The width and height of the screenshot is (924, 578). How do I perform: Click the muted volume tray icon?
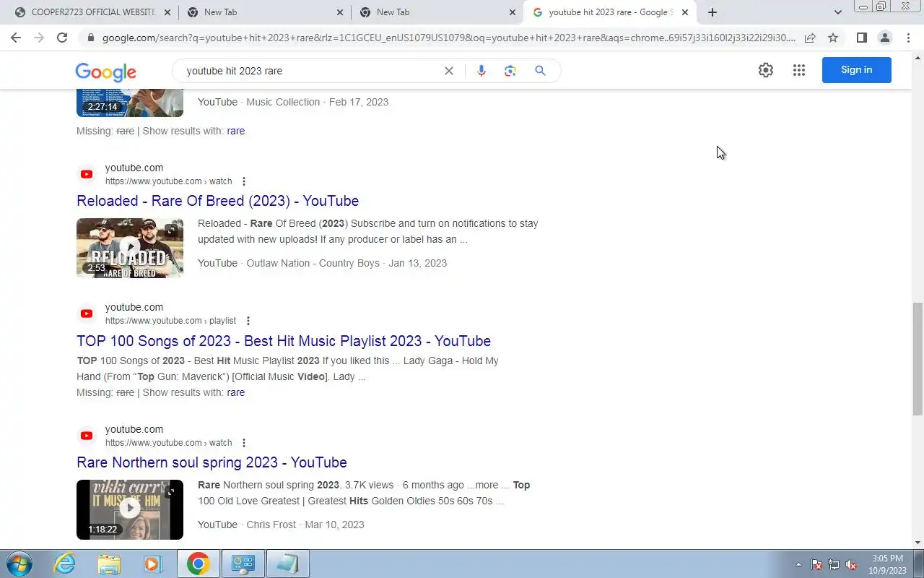click(x=852, y=564)
